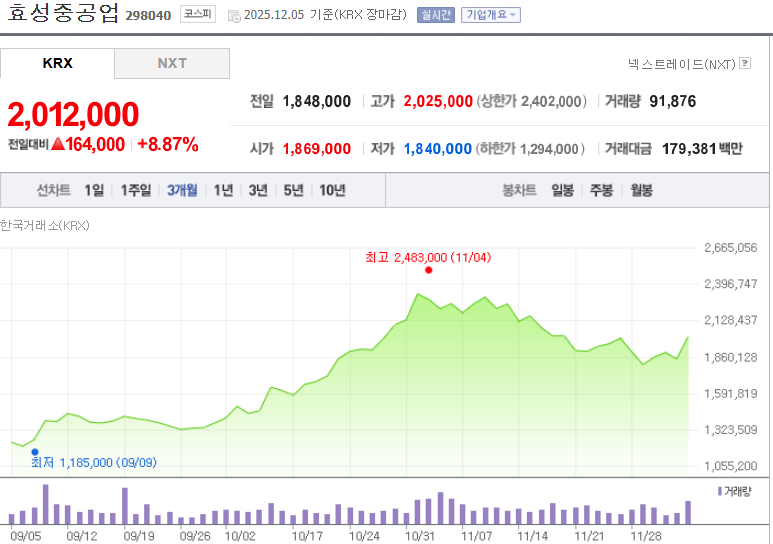Select the 5년 line chart period

click(x=293, y=190)
